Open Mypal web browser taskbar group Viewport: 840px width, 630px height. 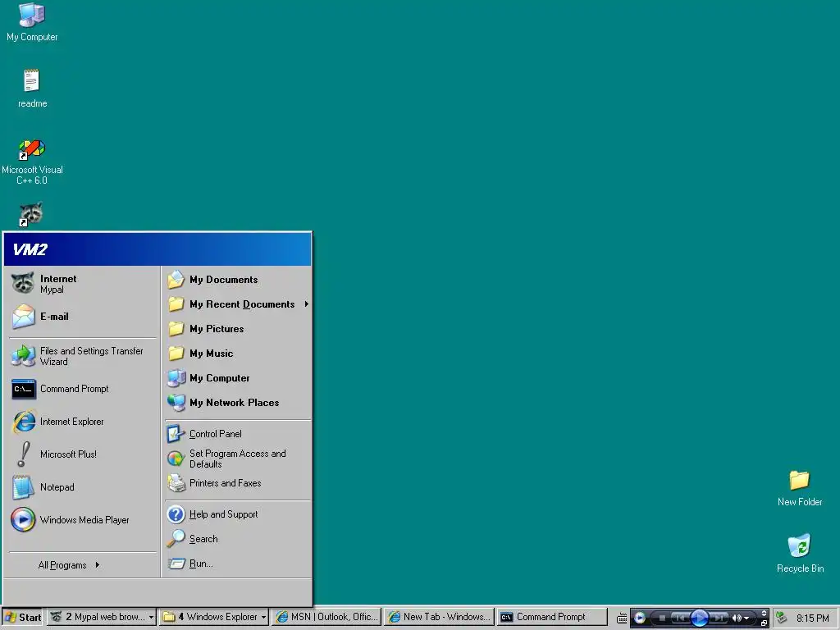point(102,617)
